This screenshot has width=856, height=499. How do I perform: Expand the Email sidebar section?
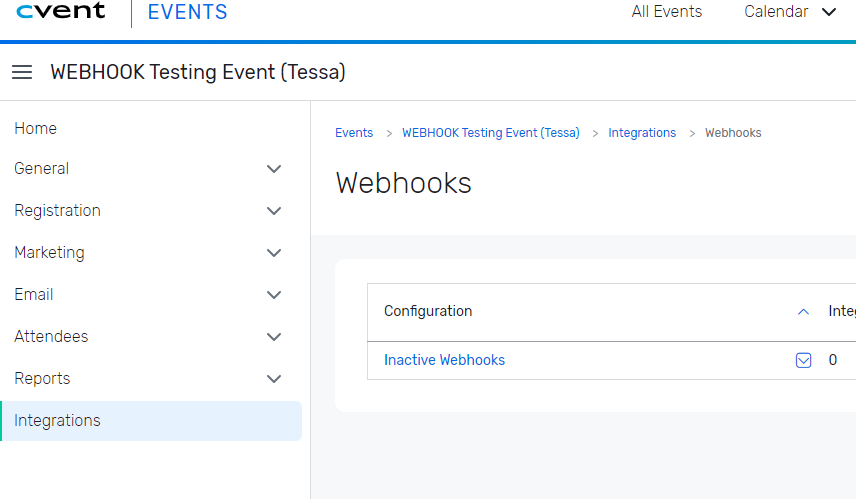pos(274,295)
